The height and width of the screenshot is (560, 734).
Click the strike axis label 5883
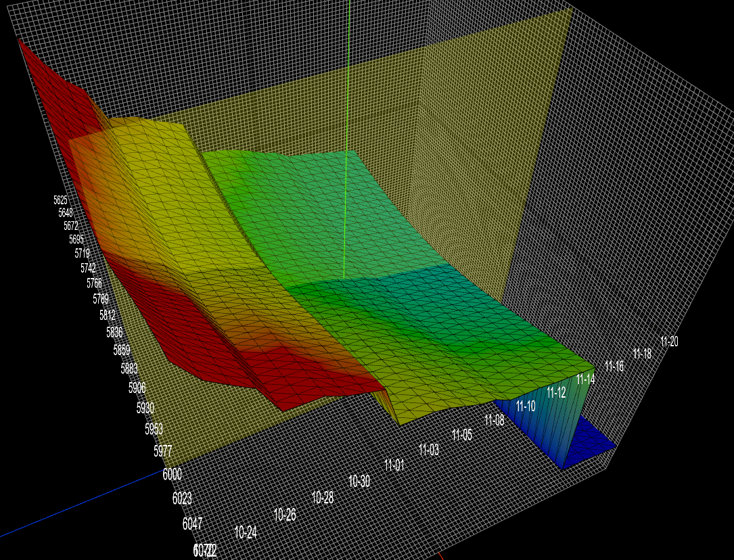tap(129, 368)
